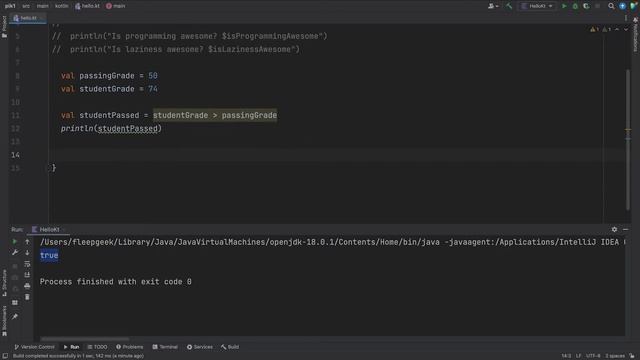Print console output with printer icon
640x360 pixels.
click(x=27, y=286)
